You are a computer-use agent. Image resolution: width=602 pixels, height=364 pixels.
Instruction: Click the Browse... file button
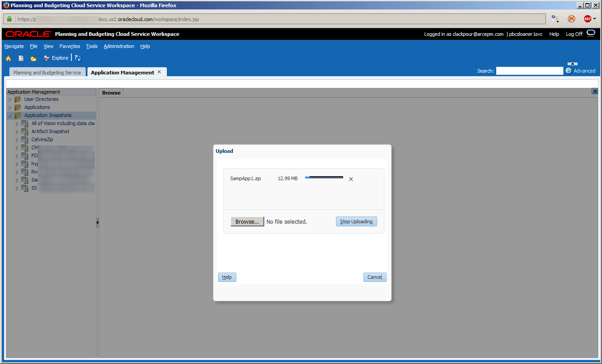[x=247, y=221]
